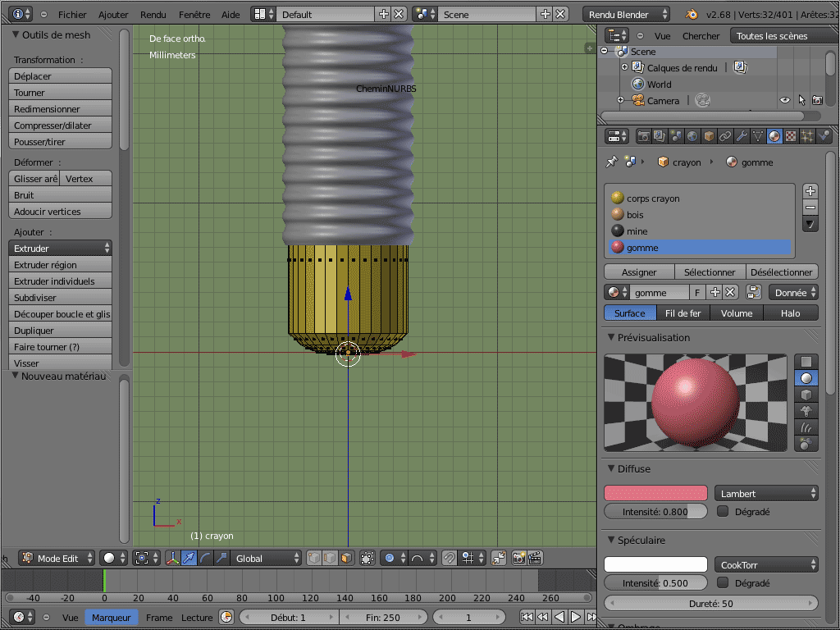The height and width of the screenshot is (630, 840).
Task: Click the Déplacer button
Action: [x=61, y=76]
